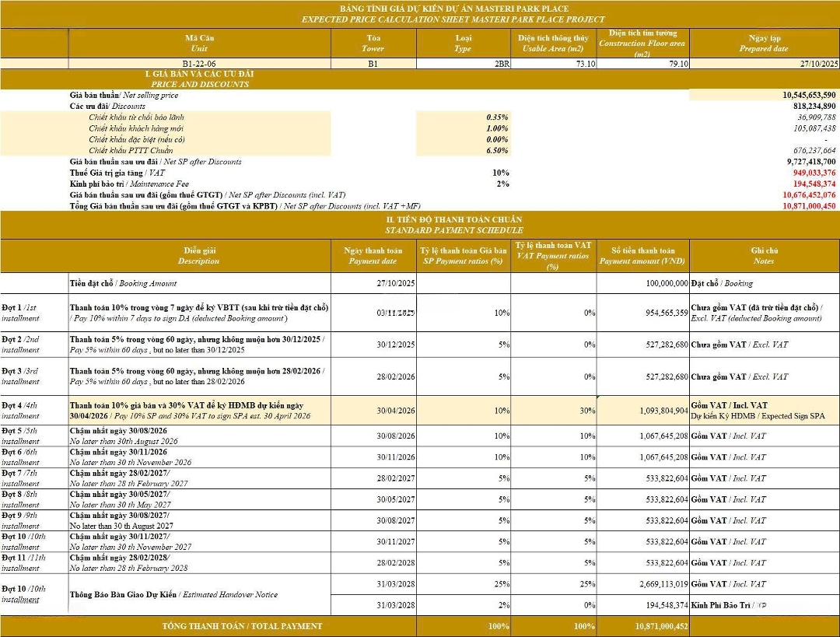Select the Ghi chú / Notes column header
The height and width of the screenshot is (637, 840).
pyautogui.click(x=764, y=256)
